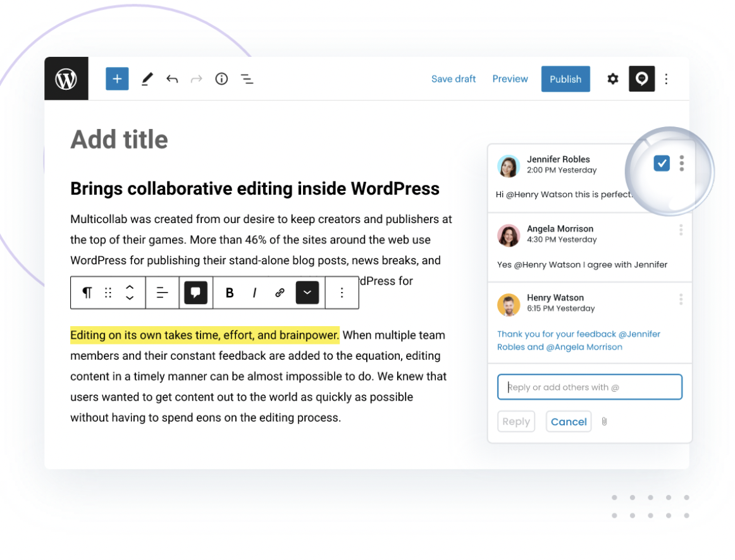Screen dimensions: 735x560
Task: Expand more formatting options dropdown
Action: 307,293
